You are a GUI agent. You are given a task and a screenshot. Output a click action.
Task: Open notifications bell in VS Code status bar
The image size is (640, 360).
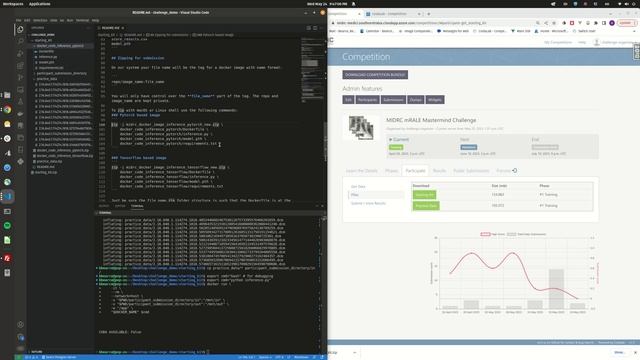322,357
